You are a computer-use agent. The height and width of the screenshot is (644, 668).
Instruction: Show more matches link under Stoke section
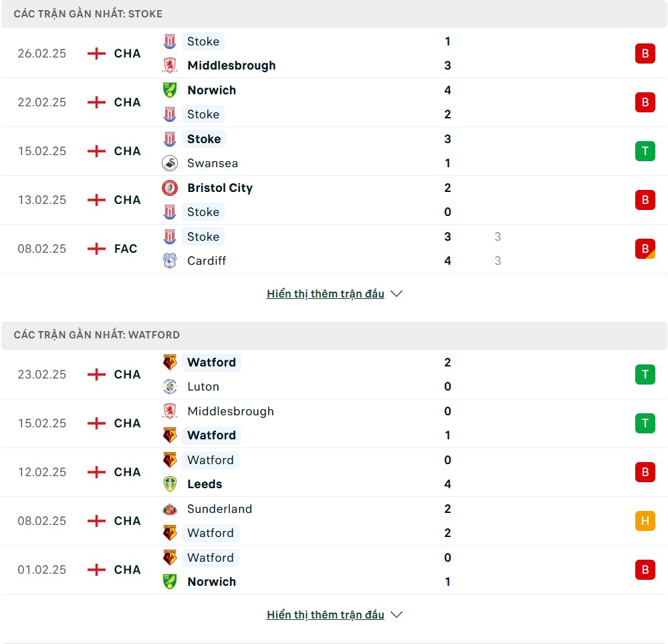pyautogui.click(x=325, y=294)
